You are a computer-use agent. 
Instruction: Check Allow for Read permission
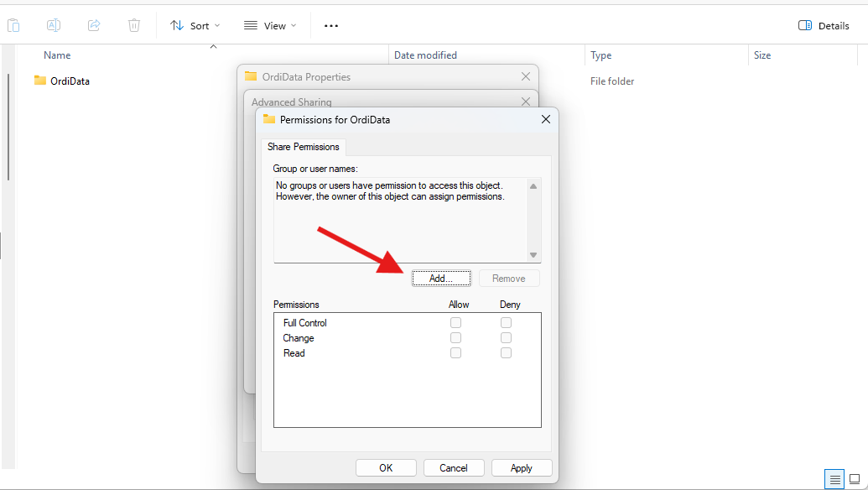[x=455, y=352]
